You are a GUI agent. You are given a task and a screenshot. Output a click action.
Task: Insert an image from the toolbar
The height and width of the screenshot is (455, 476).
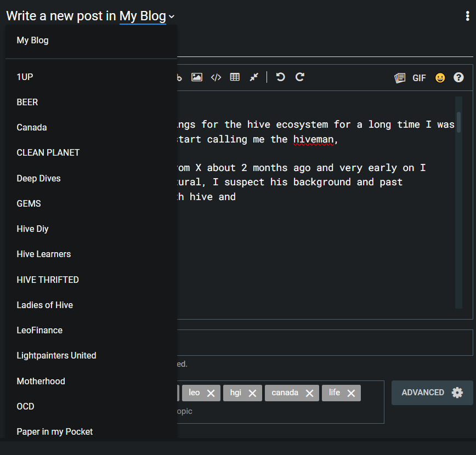(x=197, y=77)
